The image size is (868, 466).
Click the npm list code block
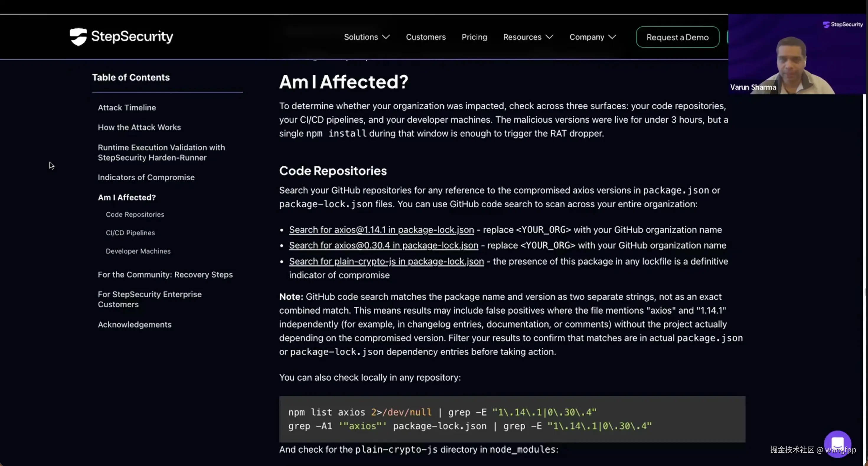coord(512,419)
